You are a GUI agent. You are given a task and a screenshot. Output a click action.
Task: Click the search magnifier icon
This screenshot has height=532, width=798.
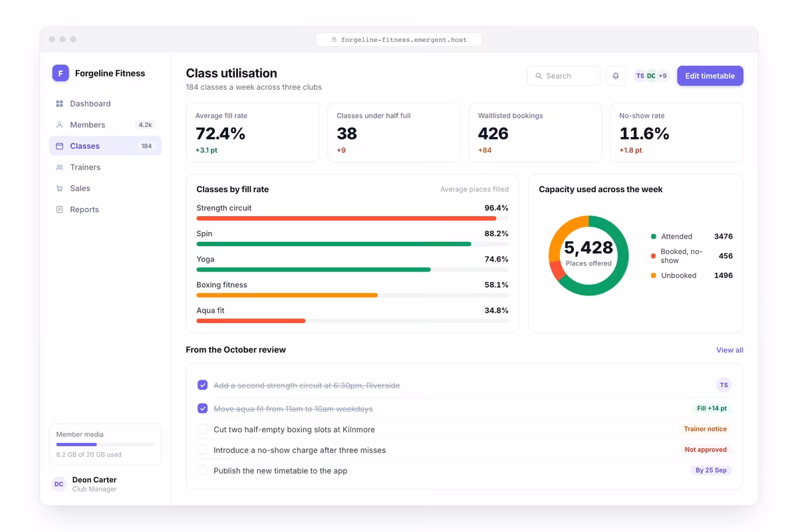click(539, 76)
